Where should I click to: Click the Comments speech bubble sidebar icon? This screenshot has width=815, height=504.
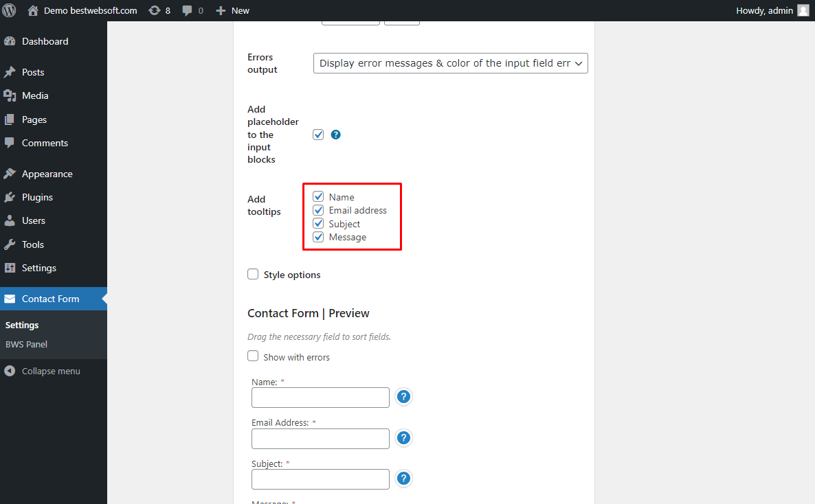[10, 143]
